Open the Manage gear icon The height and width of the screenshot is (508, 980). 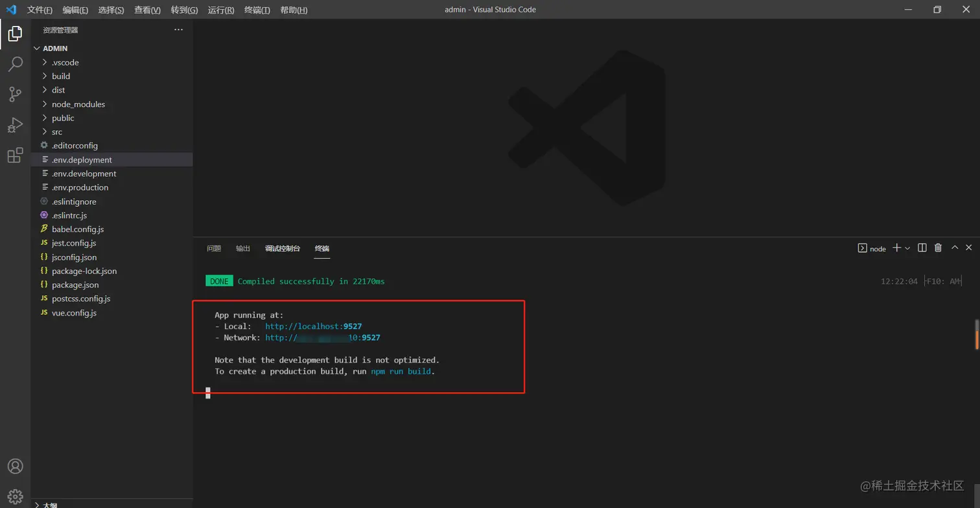pyautogui.click(x=15, y=496)
